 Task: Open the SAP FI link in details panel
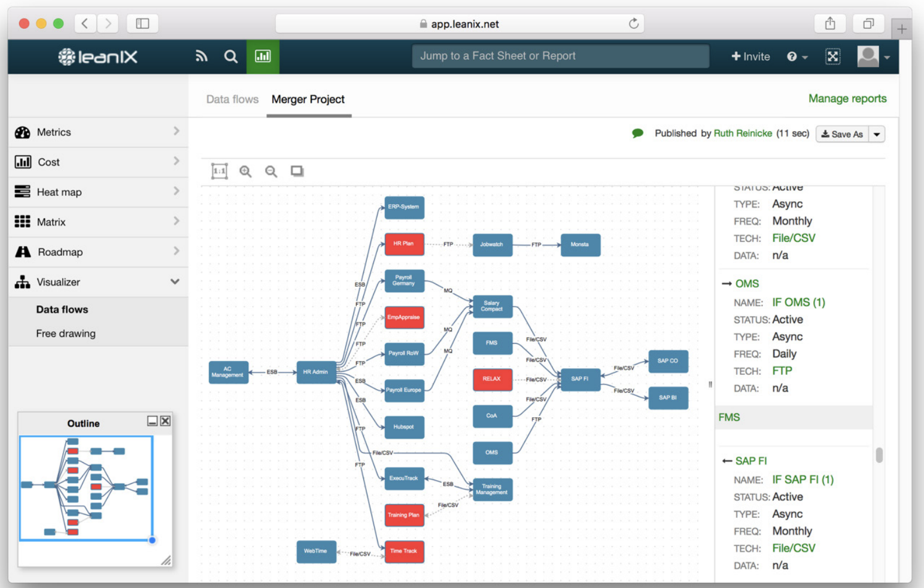click(751, 461)
